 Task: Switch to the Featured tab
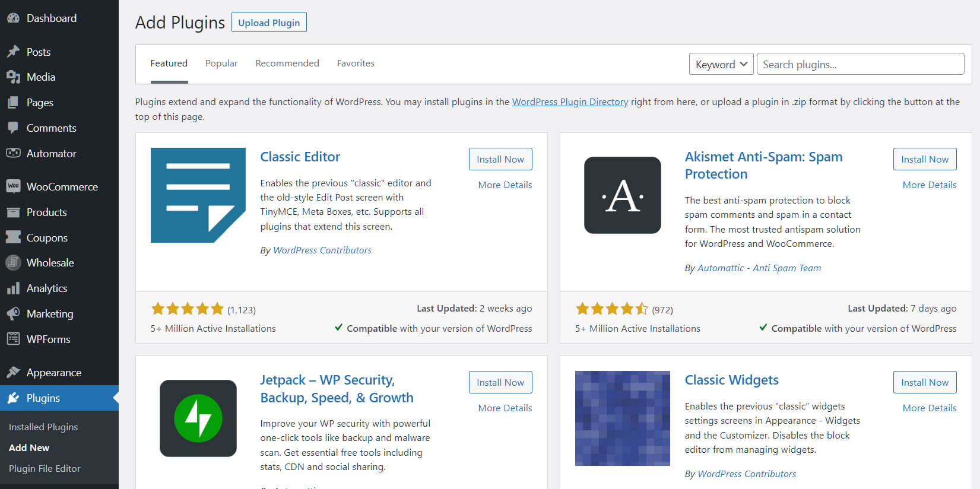coord(169,63)
